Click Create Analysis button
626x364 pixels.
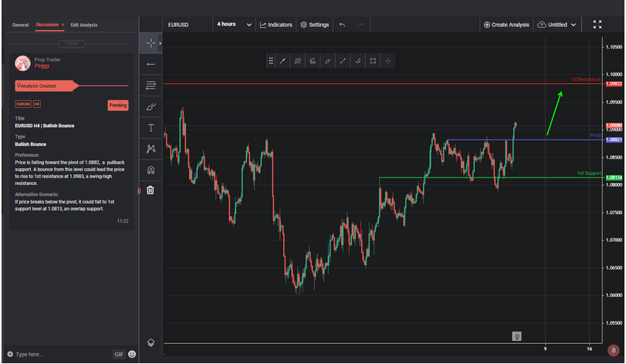click(506, 25)
